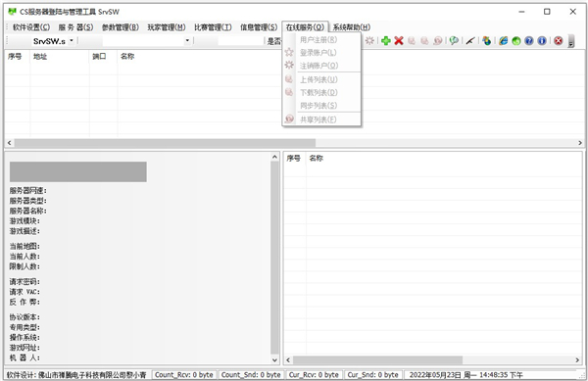
Task: Click the second grayed download list toolbar icon
Action: click(x=424, y=41)
